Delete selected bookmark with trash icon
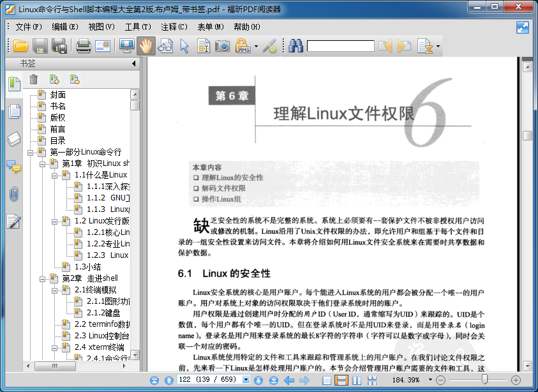This screenshot has height=392, width=538. tap(33, 79)
